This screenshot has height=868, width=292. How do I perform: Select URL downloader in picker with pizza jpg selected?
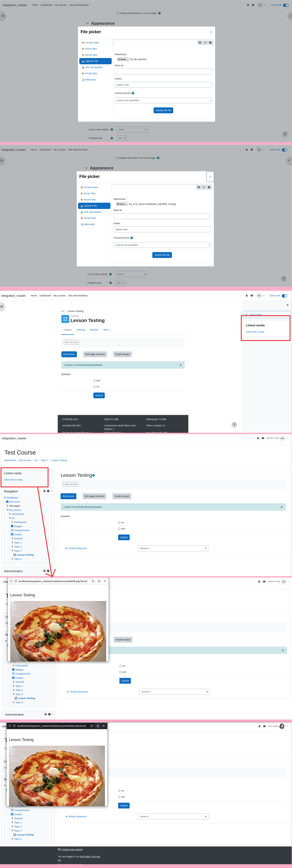coord(92,212)
